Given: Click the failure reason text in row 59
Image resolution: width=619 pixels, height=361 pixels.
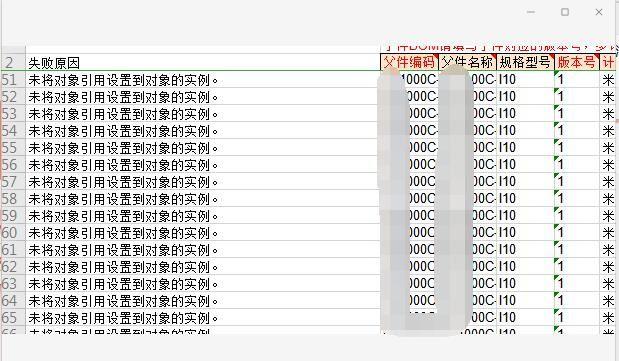Looking at the screenshot, I should (x=123, y=216).
